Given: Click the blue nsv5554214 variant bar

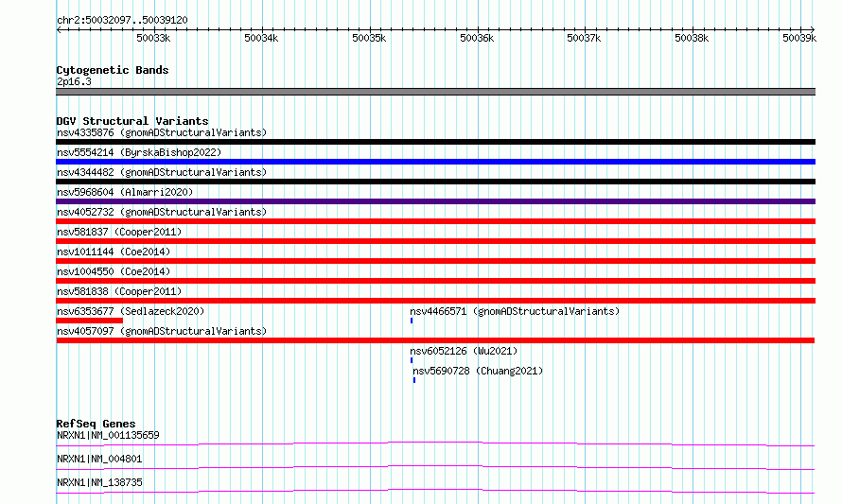Looking at the screenshot, I should pos(435,162).
